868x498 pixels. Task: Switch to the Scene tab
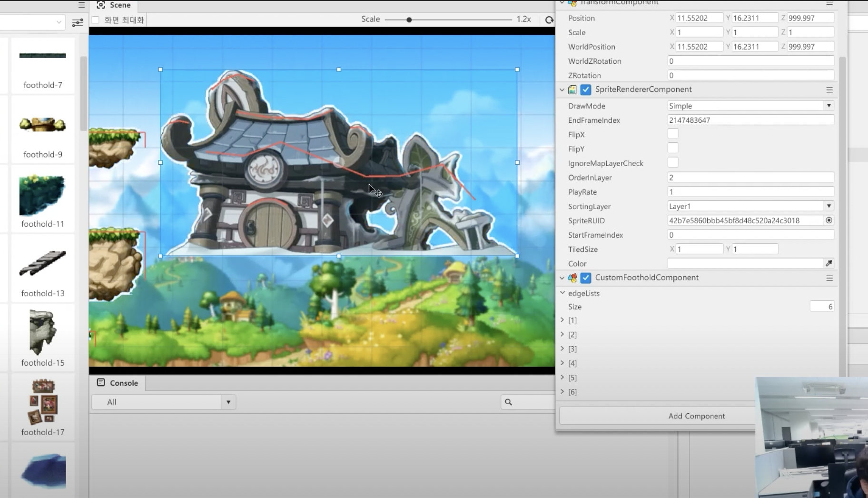114,5
